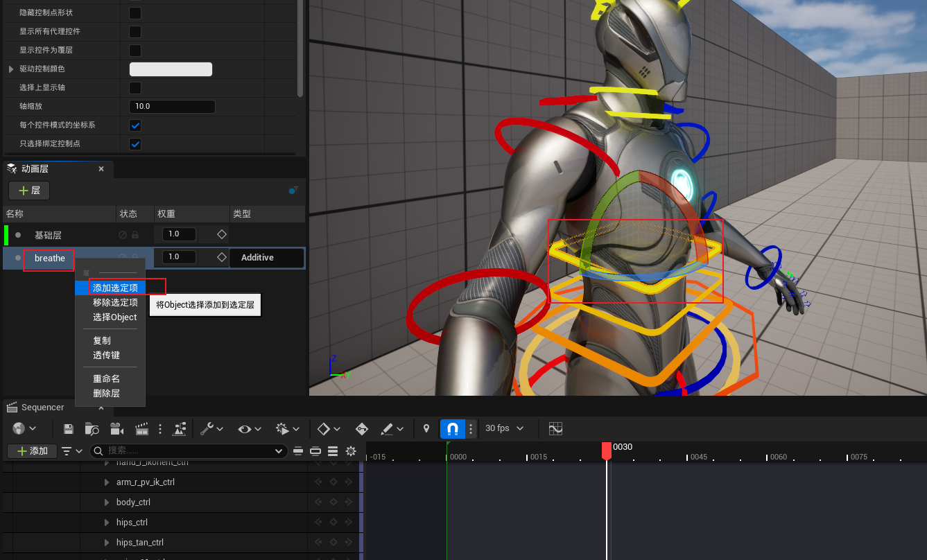Viewport: 927px width, 560px height.
Task: Click the render movie clapperboard icon
Action: click(x=142, y=429)
